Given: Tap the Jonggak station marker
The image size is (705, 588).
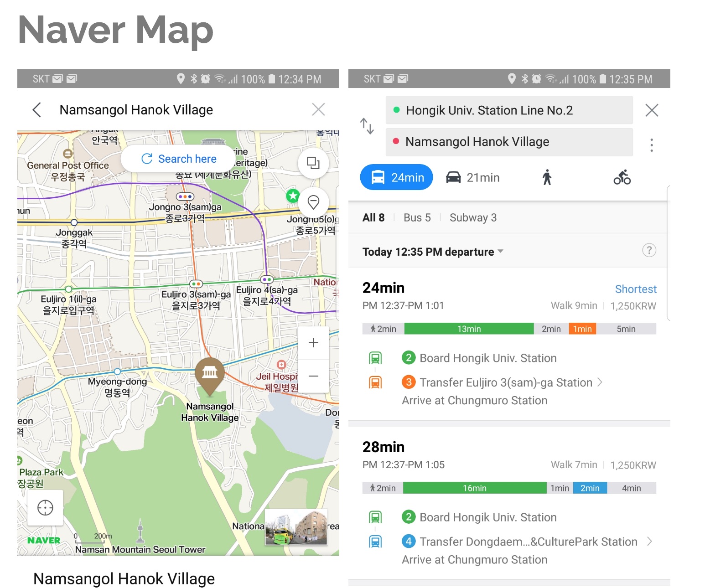Looking at the screenshot, I should pyautogui.click(x=74, y=222).
